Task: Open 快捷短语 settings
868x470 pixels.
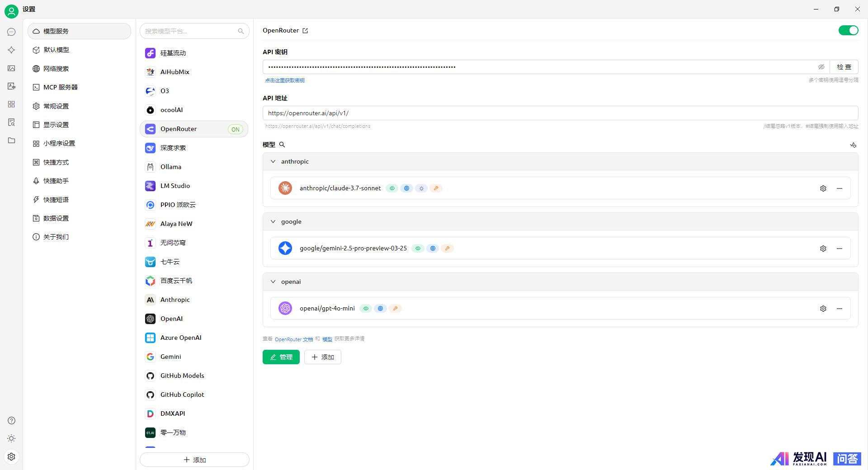Action: 79,200
